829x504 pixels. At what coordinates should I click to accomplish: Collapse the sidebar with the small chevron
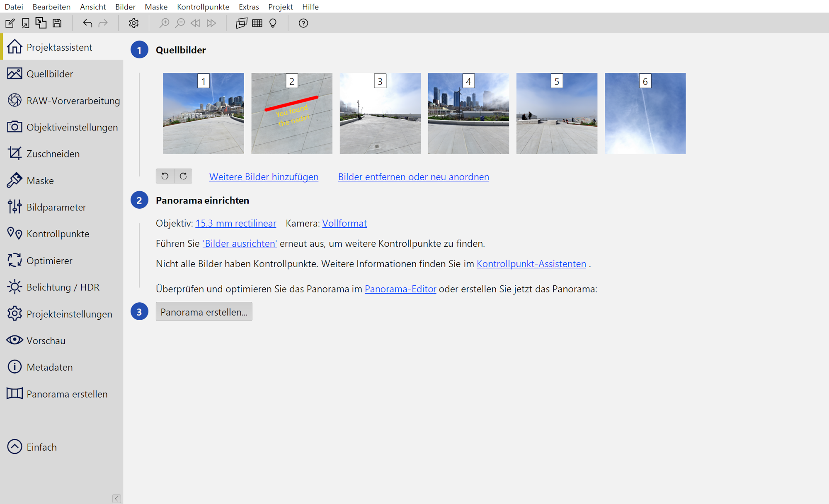coord(116,499)
